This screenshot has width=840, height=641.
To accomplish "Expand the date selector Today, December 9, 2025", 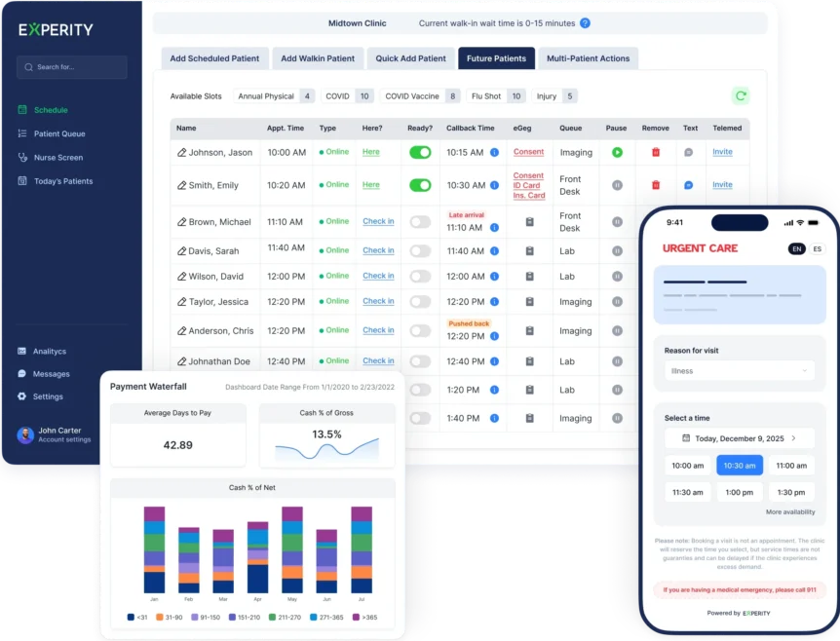I will (740, 438).
